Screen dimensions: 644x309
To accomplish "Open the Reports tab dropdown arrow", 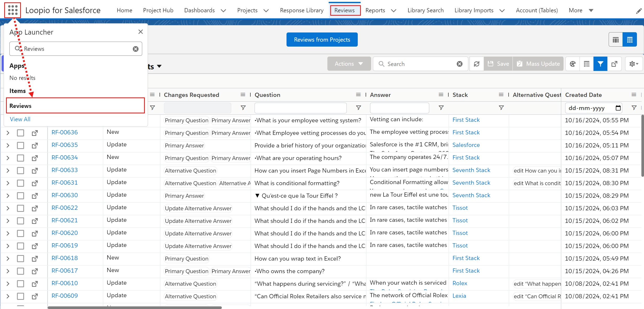I will tap(394, 11).
